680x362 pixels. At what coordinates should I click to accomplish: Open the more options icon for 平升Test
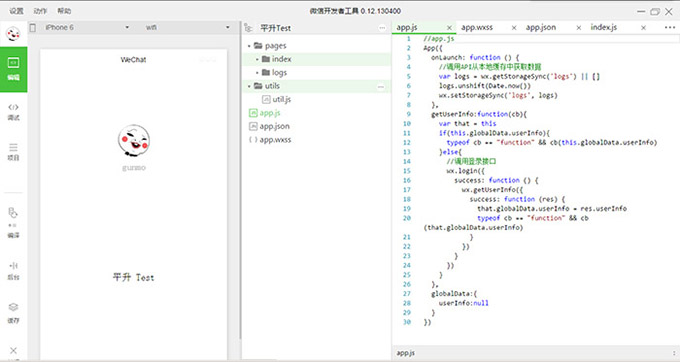[x=382, y=28]
